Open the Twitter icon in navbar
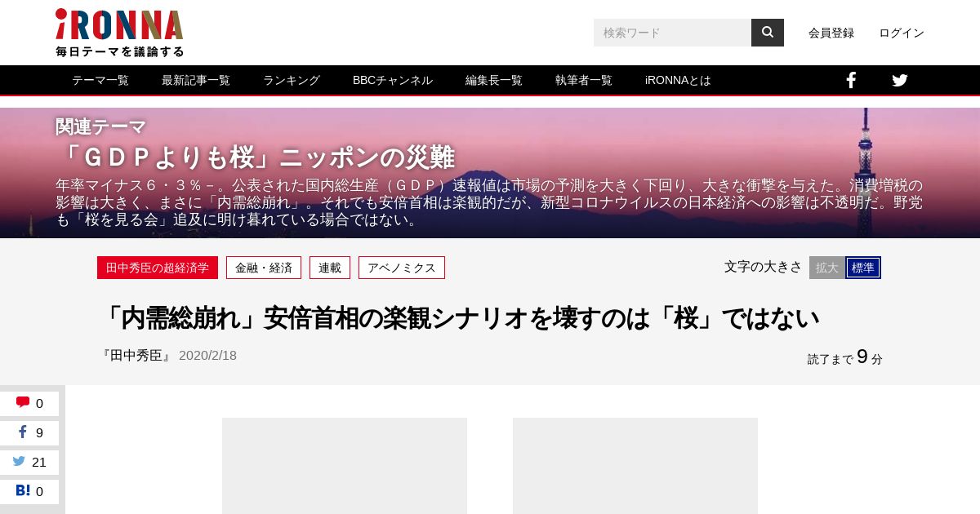 (x=900, y=80)
